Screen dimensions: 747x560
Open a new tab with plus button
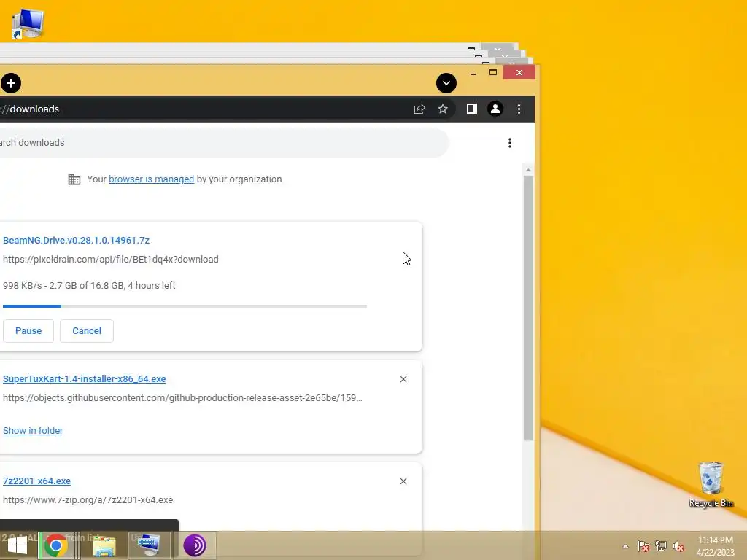(10, 83)
